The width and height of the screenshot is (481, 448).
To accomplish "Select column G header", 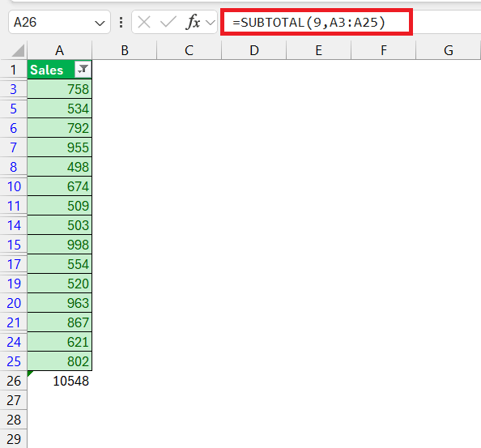I will (448, 50).
